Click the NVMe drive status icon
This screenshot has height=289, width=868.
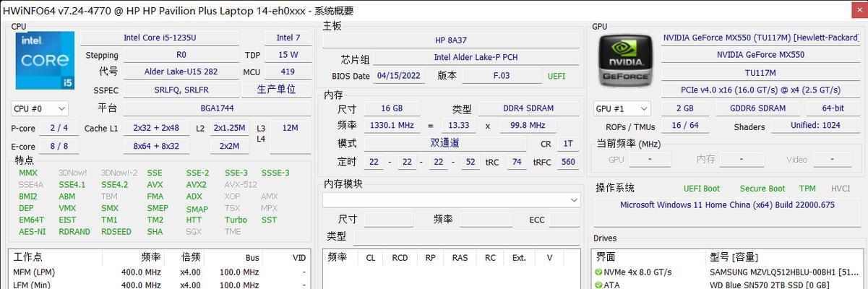(598, 272)
